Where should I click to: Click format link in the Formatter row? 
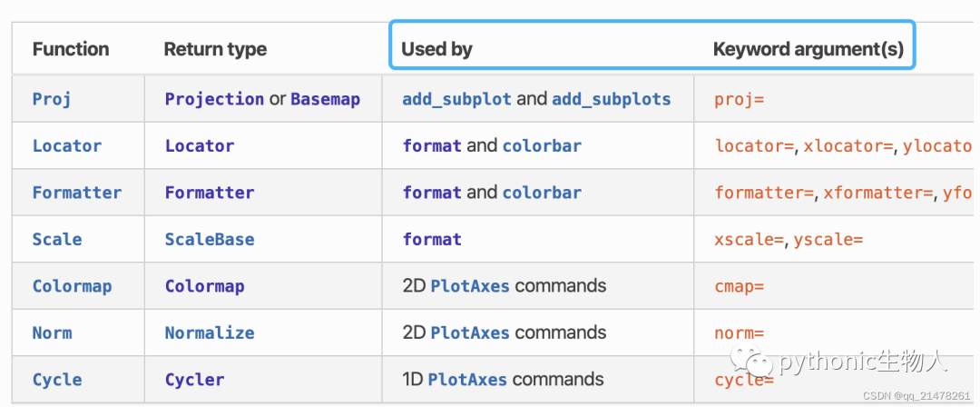(x=432, y=193)
